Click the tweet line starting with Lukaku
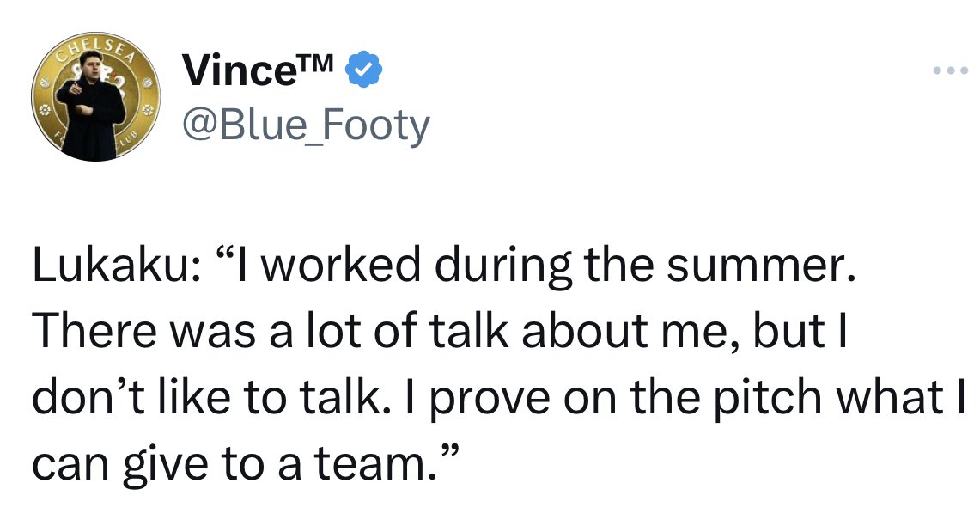This screenshot has width=980, height=532. pos(444,265)
